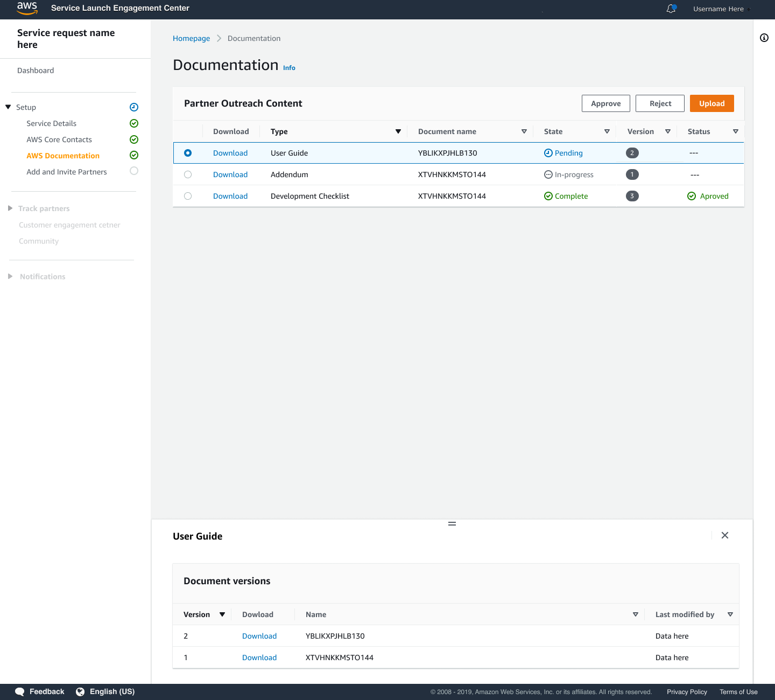Open AWS Core Contacts in sidebar
The image size is (775, 700).
[x=59, y=139]
